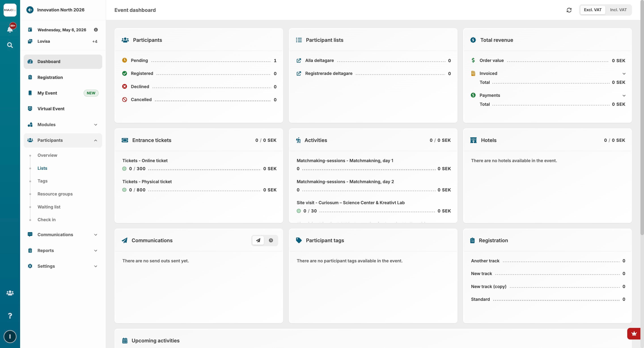Switch revenue display to Incl. VAT
The height and width of the screenshot is (348, 644).
(x=618, y=10)
